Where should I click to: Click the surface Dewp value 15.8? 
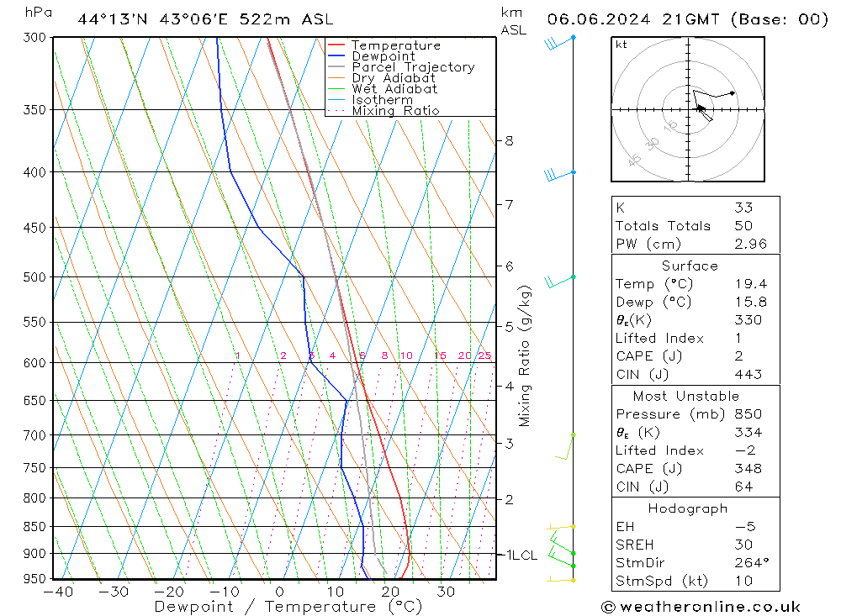pyautogui.click(x=750, y=302)
